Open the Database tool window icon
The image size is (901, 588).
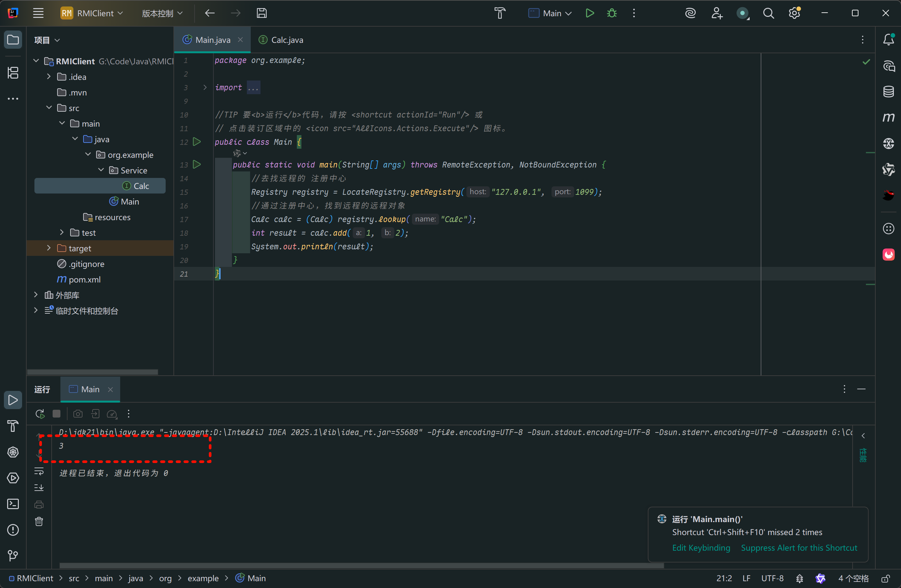[x=888, y=92]
